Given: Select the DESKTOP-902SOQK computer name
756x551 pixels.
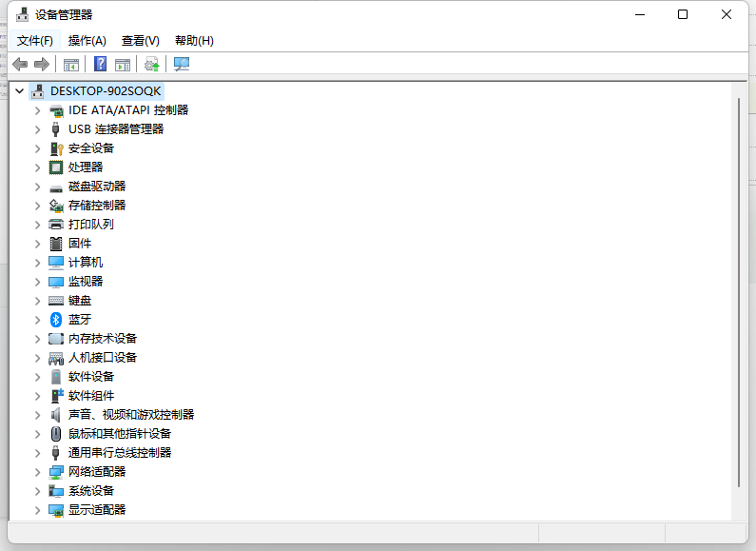Looking at the screenshot, I should click(x=106, y=91).
